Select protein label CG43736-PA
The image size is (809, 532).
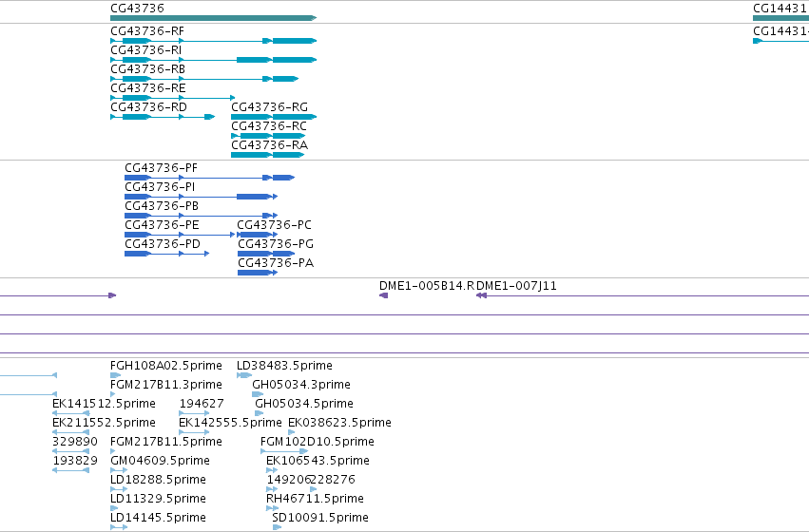276,264
